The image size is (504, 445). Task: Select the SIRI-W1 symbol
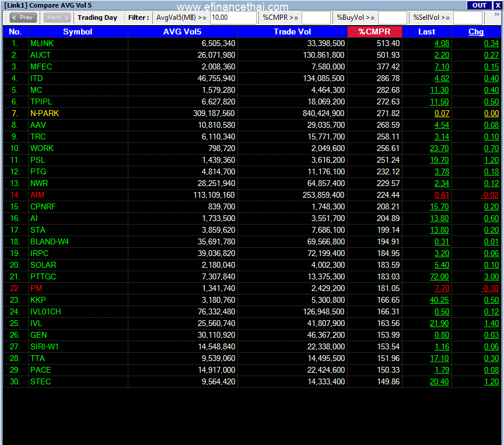click(x=44, y=346)
